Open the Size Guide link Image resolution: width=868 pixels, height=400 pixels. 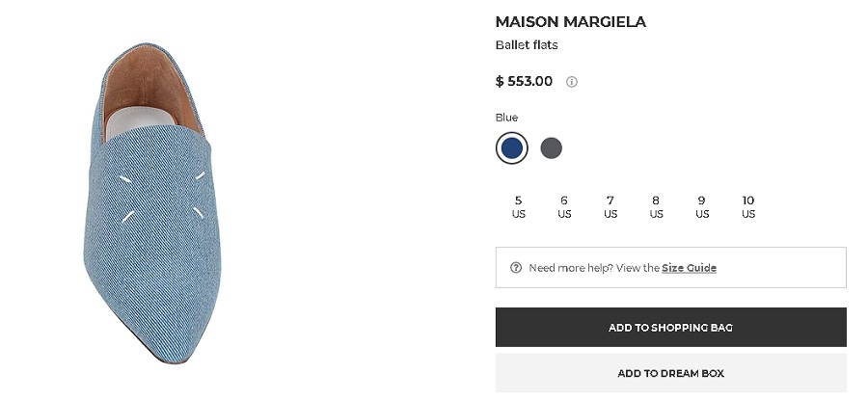click(x=690, y=268)
